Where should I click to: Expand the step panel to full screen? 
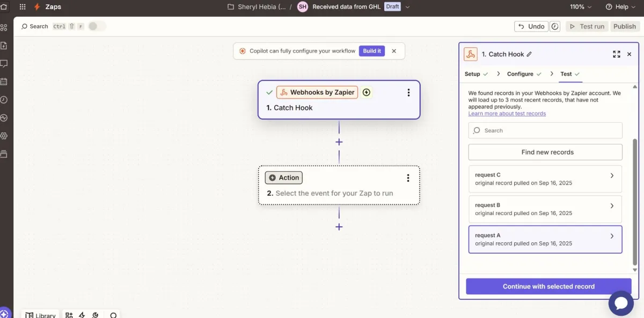point(617,54)
